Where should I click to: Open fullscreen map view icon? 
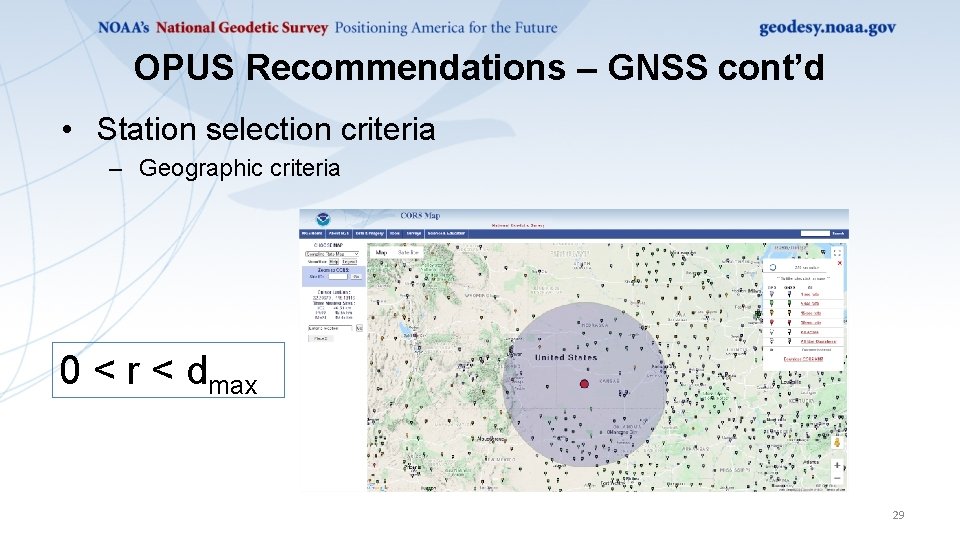coord(837,253)
